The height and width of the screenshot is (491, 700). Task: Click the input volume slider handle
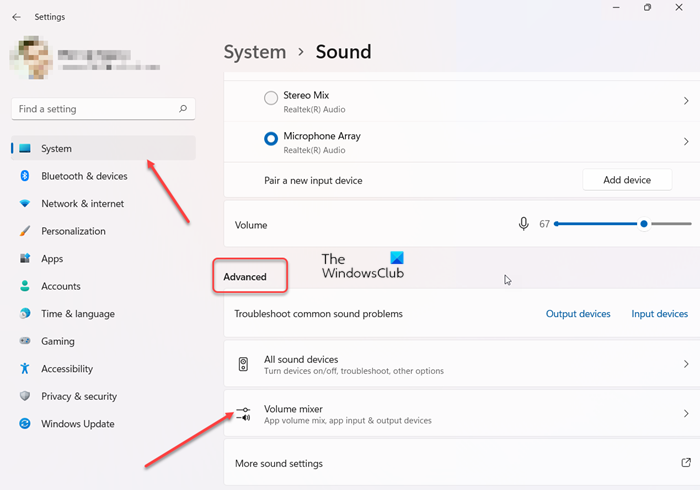(x=644, y=224)
